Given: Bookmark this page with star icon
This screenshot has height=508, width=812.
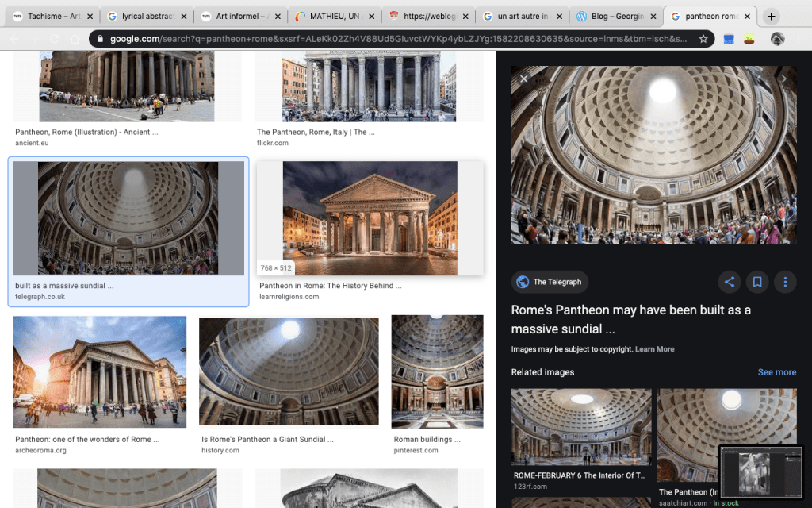Looking at the screenshot, I should (x=703, y=39).
